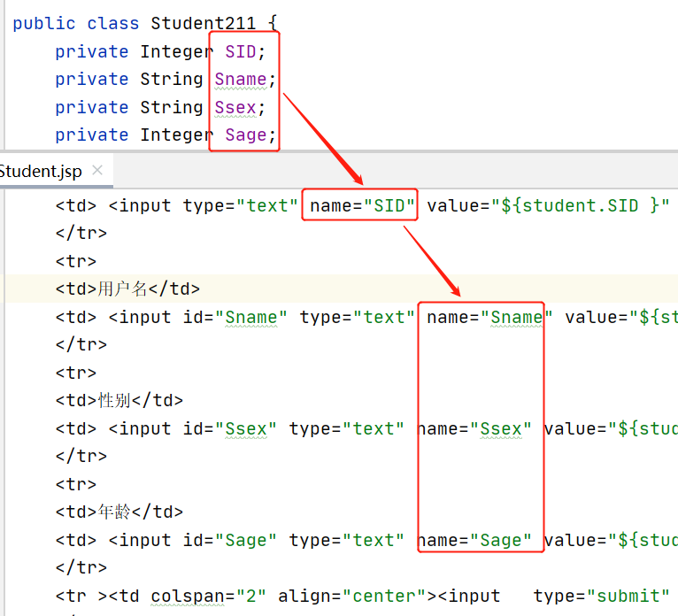Screen dimensions: 678x616
Task: Click the id="Ssex" attribute
Action: tap(229, 429)
